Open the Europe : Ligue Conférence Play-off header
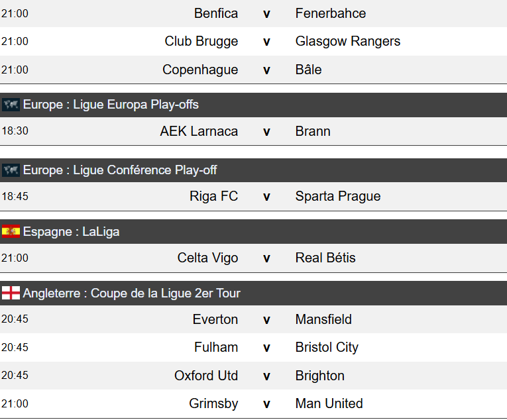Image resolution: width=507 pixels, height=420 pixels. [x=120, y=170]
